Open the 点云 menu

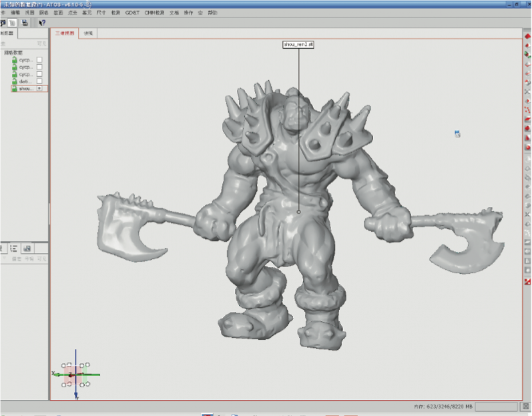pos(72,13)
